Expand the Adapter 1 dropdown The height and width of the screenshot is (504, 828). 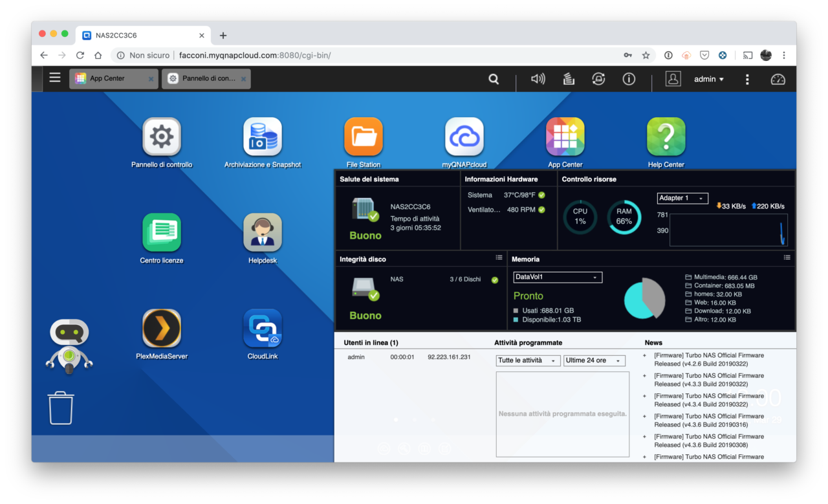point(682,198)
